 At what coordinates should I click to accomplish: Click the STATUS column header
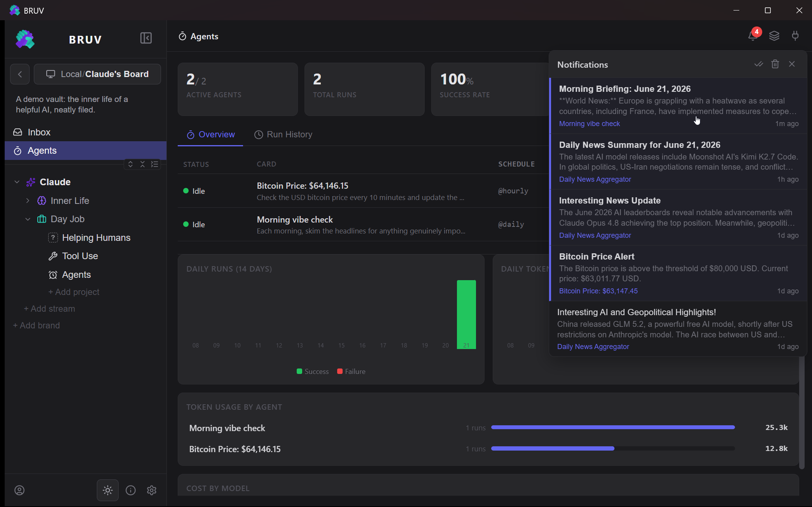tap(196, 165)
